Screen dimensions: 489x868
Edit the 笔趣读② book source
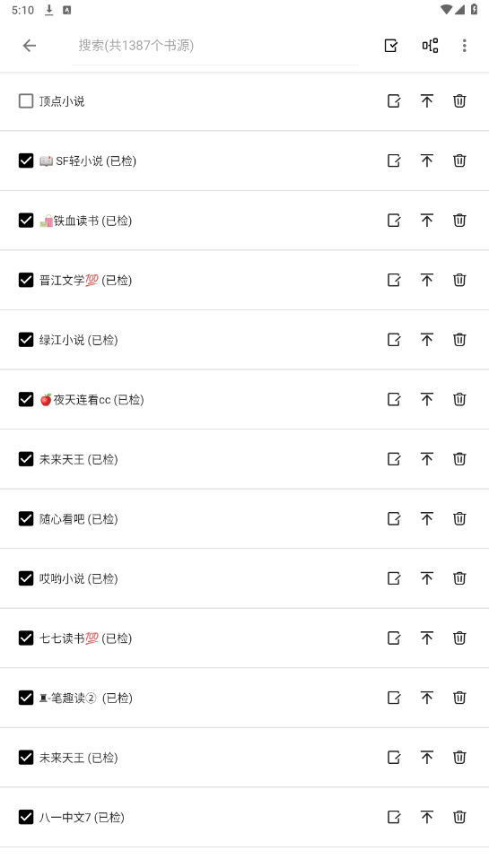point(394,698)
